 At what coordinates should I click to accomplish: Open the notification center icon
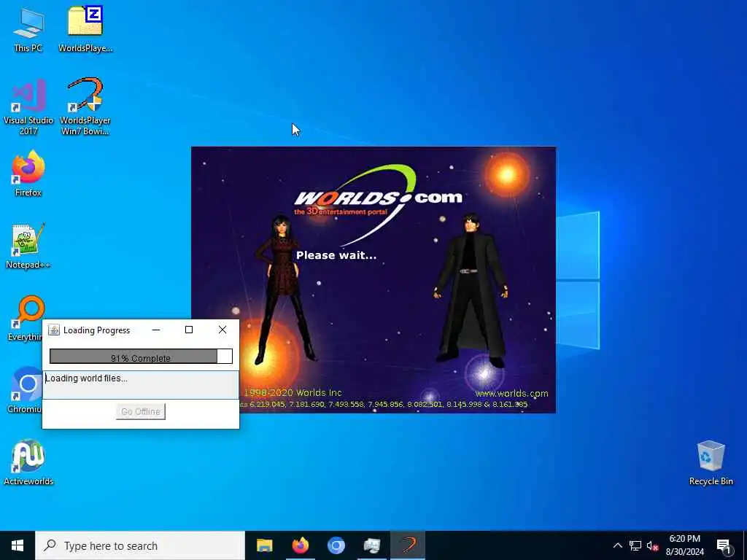click(724, 546)
